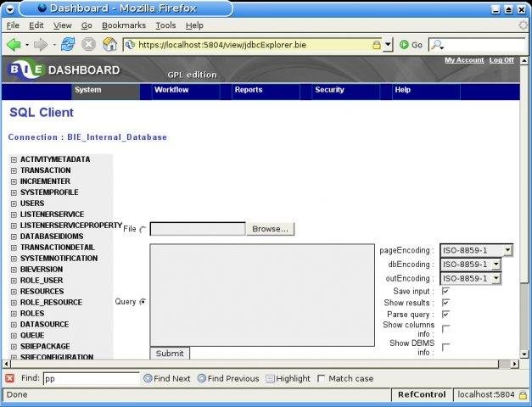Select the File radio button
532x407 pixels.
pyautogui.click(x=143, y=229)
